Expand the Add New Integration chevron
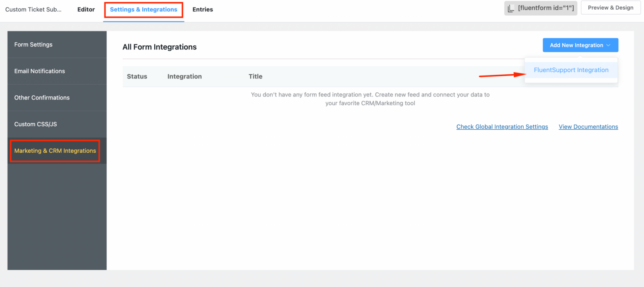This screenshot has height=287, width=644. (609, 45)
